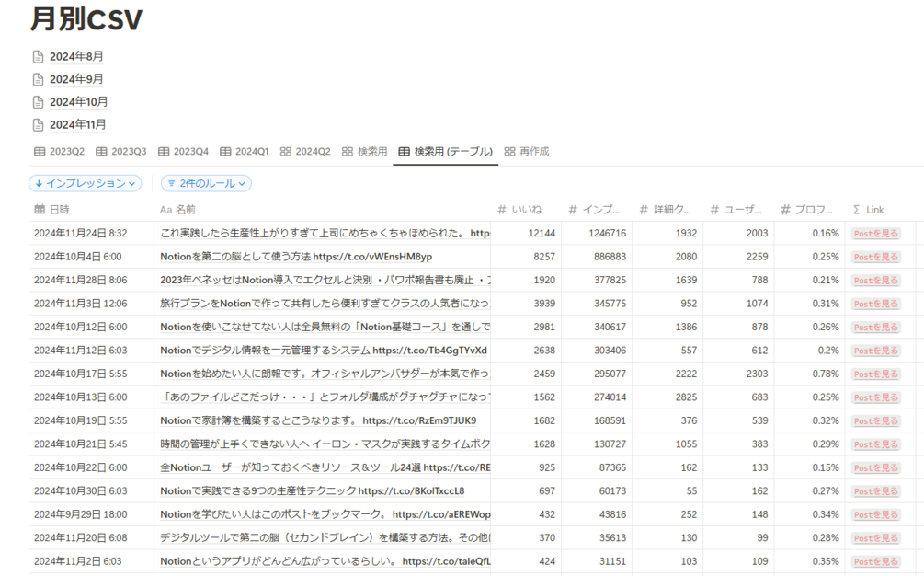Open Postを見る link for 2024年11月12日 row
This screenshot has width=924, height=576.
click(876, 351)
